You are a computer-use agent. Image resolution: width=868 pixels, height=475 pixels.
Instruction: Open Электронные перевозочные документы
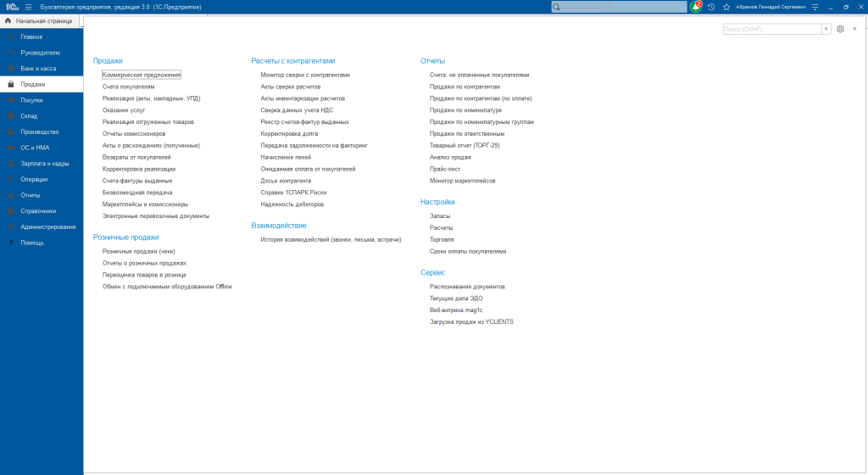156,216
